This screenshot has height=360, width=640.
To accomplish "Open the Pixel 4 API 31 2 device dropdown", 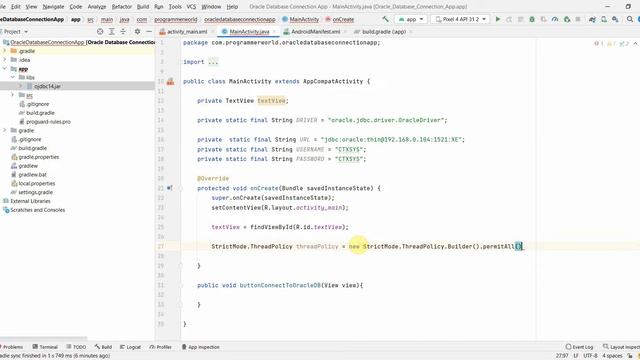I will (460, 19).
